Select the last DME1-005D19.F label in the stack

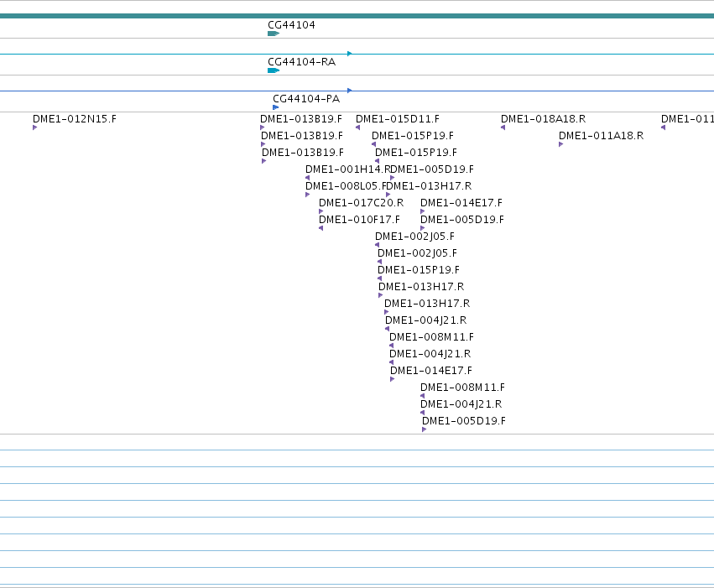tap(464, 421)
